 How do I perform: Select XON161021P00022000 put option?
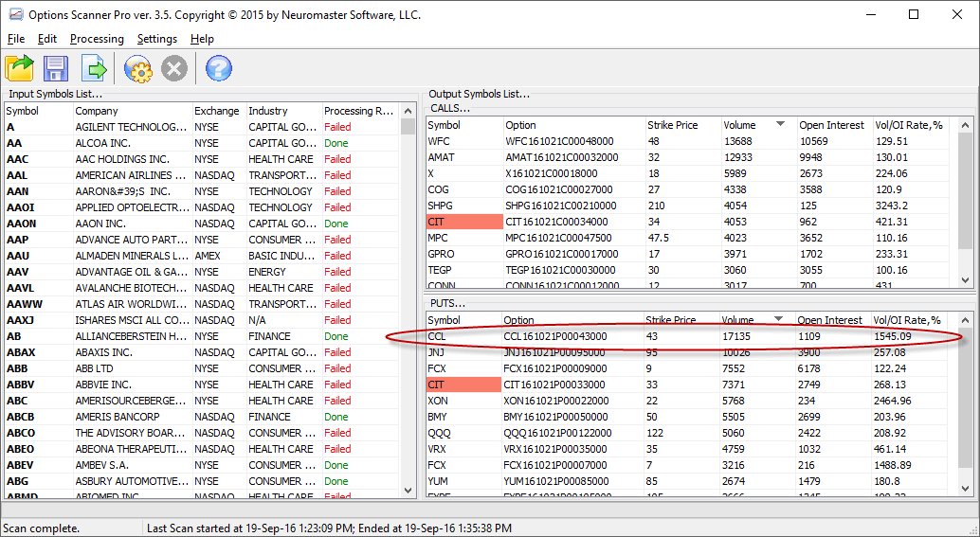(555, 401)
